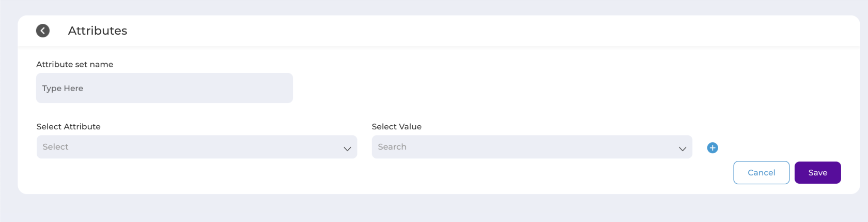Click the "Select Attribute" field label
868x222 pixels.
coord(69,127)
